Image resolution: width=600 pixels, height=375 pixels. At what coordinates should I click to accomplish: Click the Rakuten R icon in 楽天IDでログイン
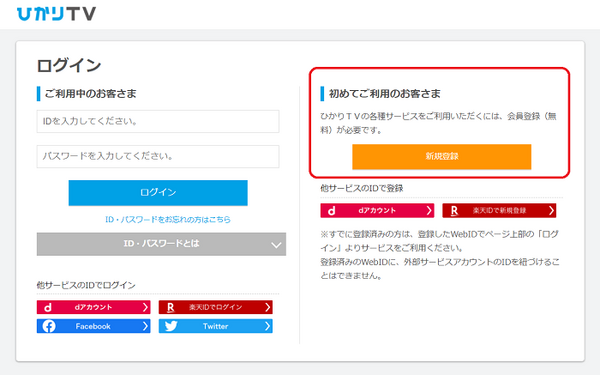coord(171,307)
